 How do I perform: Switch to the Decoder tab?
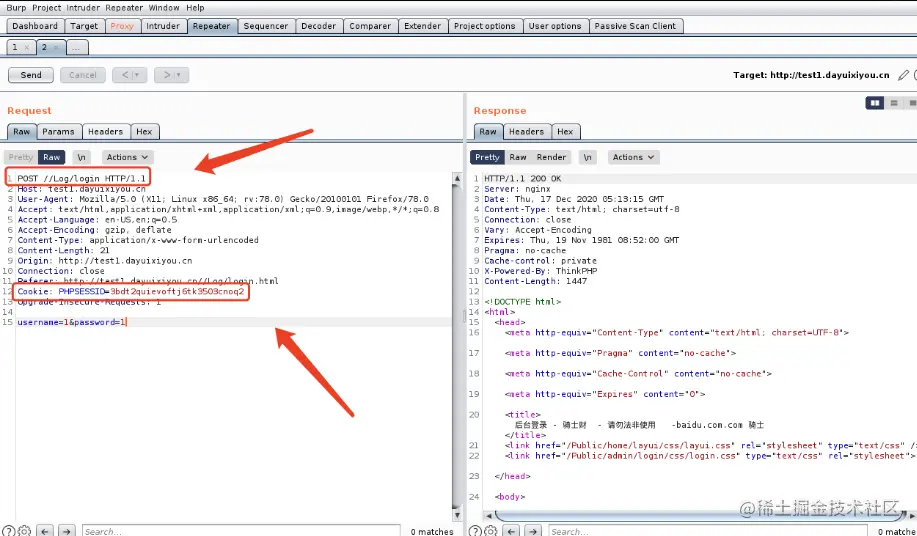(x=318, y=26)
